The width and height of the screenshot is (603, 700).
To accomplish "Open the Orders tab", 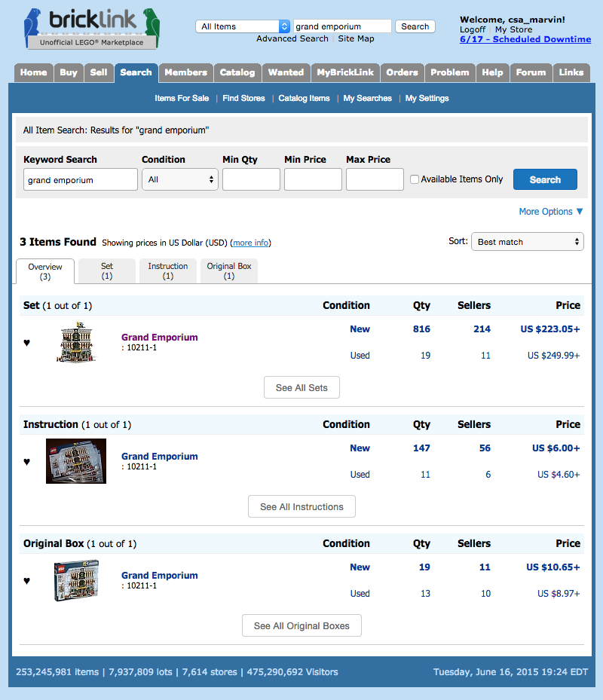I will click(x=402, y=72).
